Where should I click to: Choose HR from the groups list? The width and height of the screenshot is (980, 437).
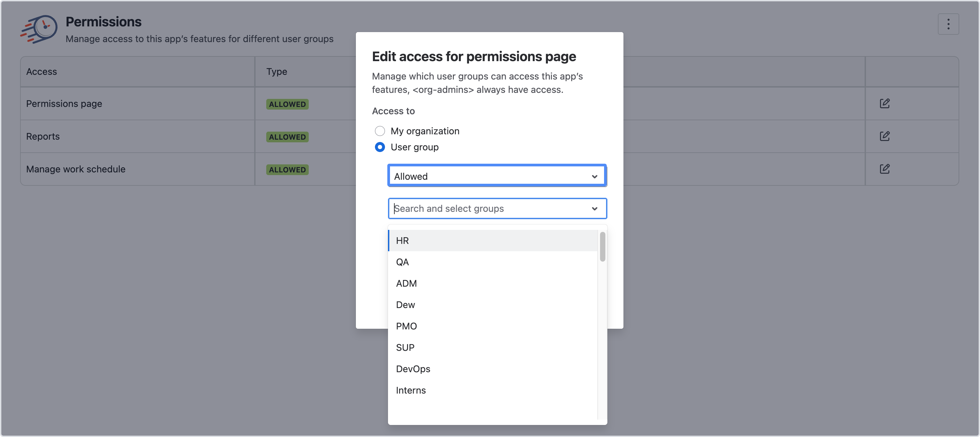click(402, 241)
